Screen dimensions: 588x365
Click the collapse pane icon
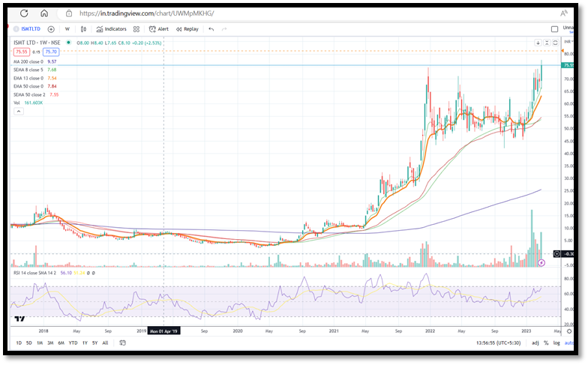click(547, 43)
